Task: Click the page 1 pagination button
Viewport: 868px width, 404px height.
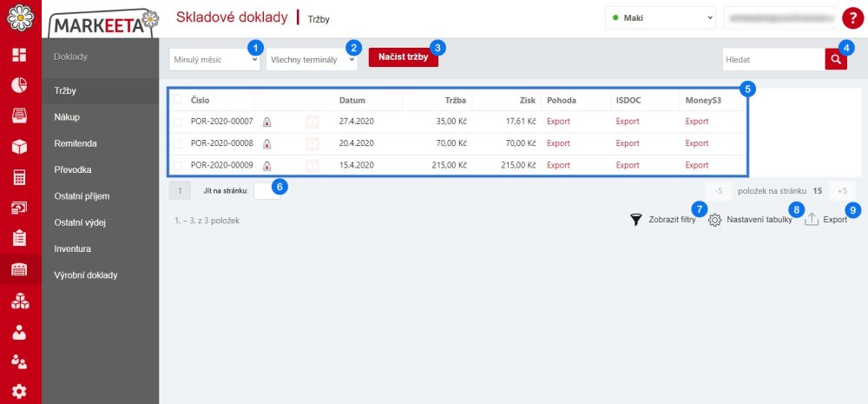Action: point(180,190)
